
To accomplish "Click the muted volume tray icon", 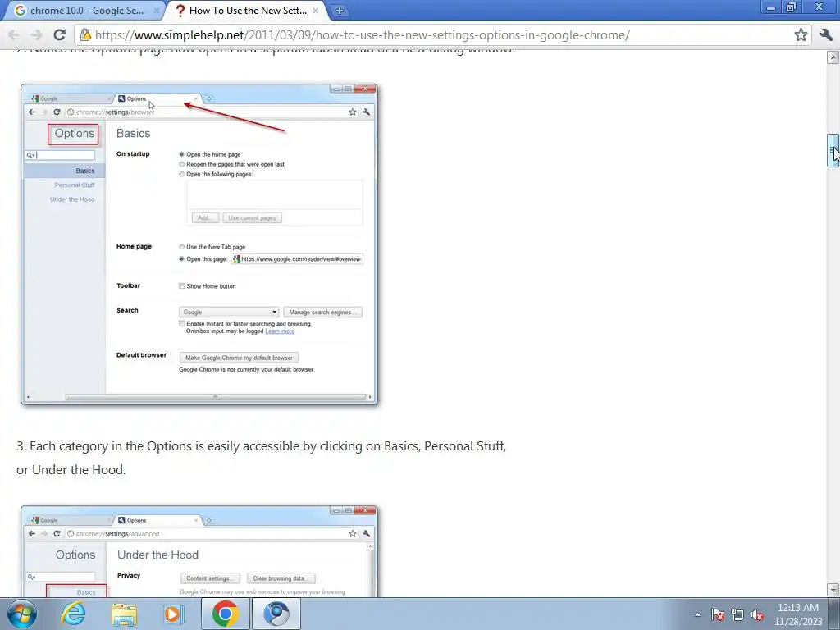I will click(x=757, y=614).
